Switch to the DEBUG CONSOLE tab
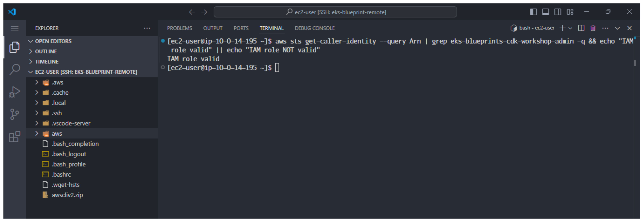The image size is (644, 222). coord(315,28)
